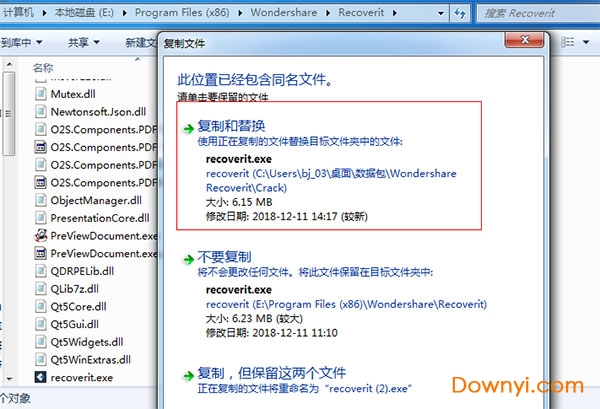Go to 本地磁盘 (E:) breadcrumb

[x=84, y=13]
